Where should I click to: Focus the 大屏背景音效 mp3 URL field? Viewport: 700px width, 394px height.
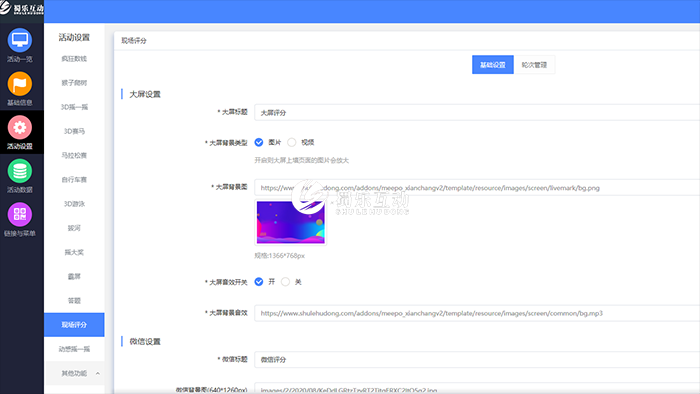tap(477, 313)
